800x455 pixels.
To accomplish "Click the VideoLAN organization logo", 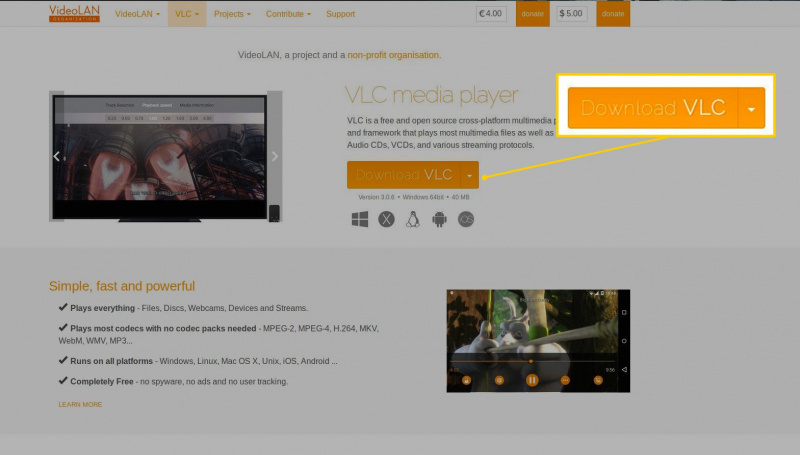I will [74, 13].
